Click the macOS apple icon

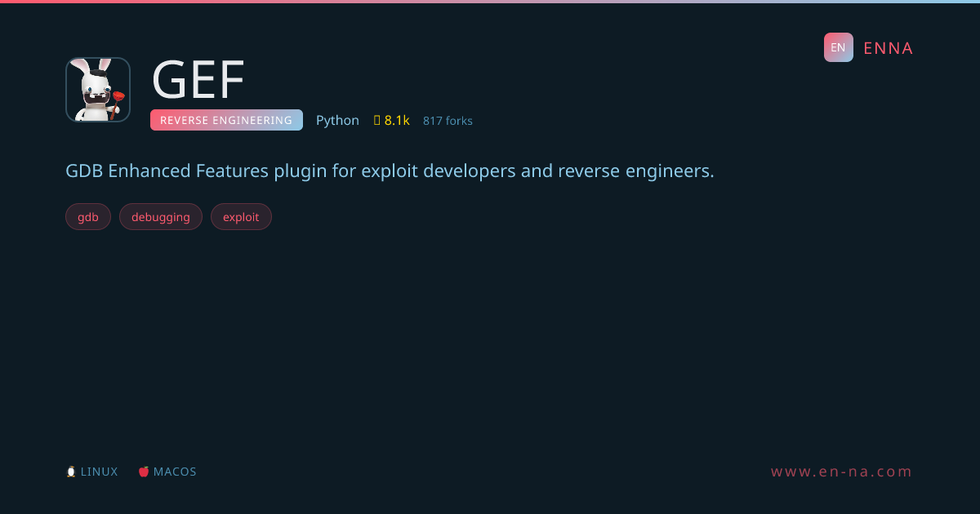point(144,472)
